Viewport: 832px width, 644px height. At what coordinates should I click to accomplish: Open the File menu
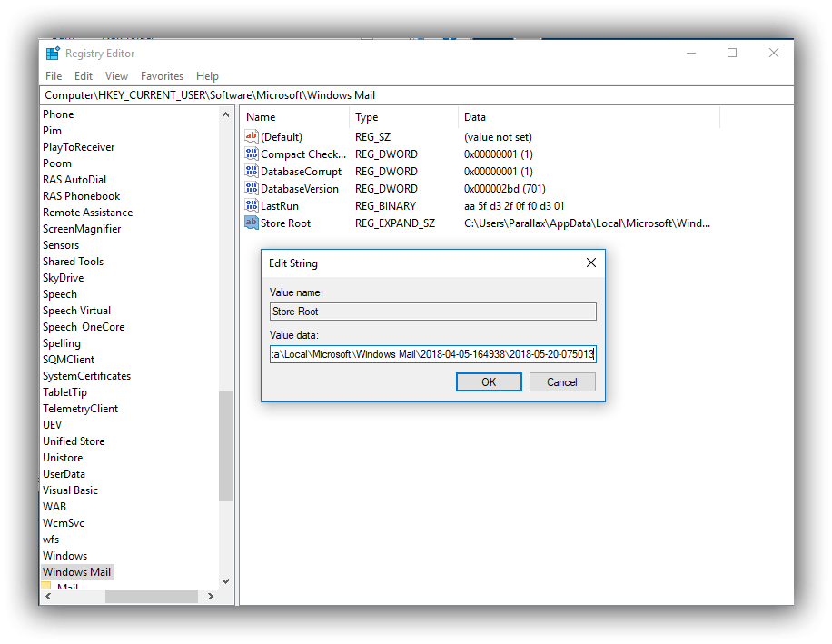click(54, 76)
